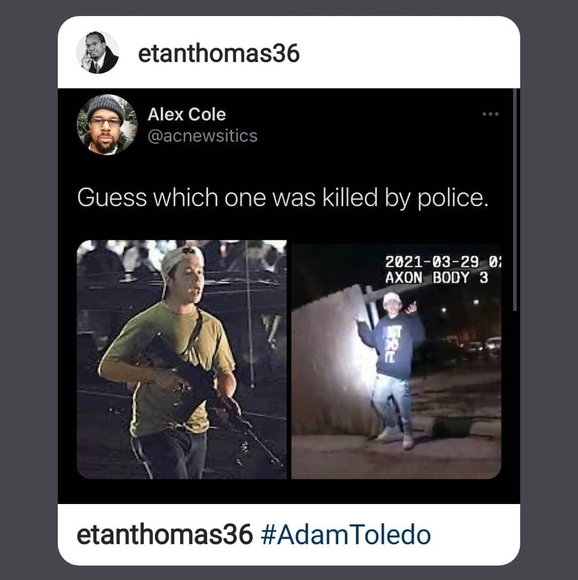Open Alex Cole's profile avatar
578x580 pixels.
pos(107,124)
